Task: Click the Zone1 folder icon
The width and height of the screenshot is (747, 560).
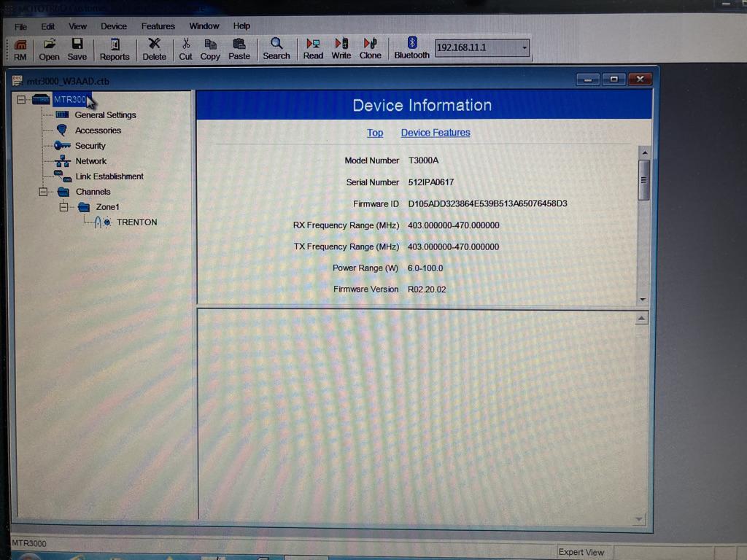Action: [84, 207]
